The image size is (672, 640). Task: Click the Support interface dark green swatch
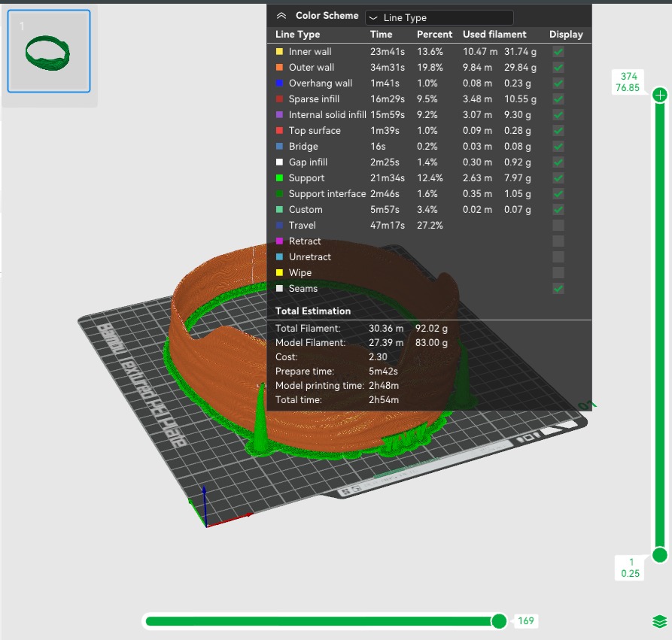pos(279,193)
